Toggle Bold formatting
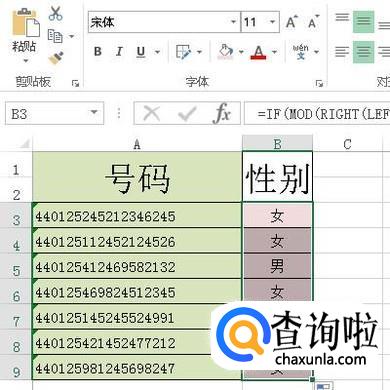This screenshot has height=390, width=390. 98,52
